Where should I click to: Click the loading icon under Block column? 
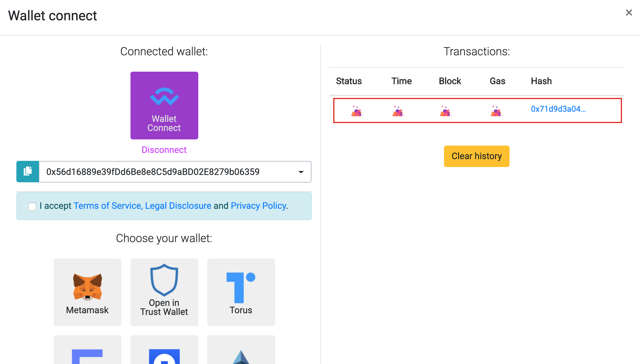(x=445, y=111)
